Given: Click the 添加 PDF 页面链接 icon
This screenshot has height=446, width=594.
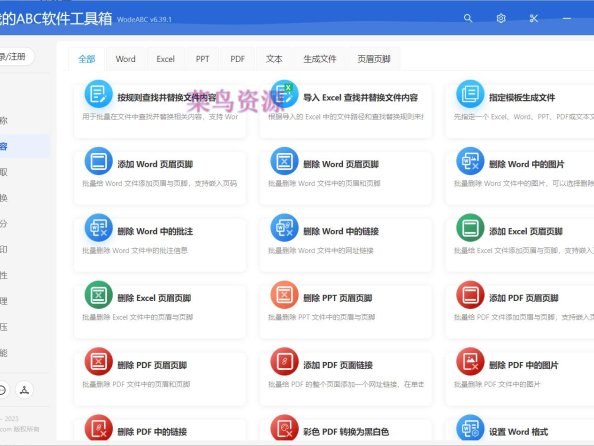Looking at the screenshot, I should click(284, 361).
